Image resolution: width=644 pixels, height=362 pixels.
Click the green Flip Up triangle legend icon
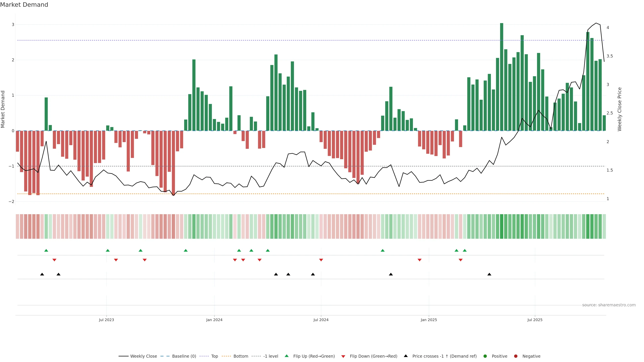click(286, 356)
